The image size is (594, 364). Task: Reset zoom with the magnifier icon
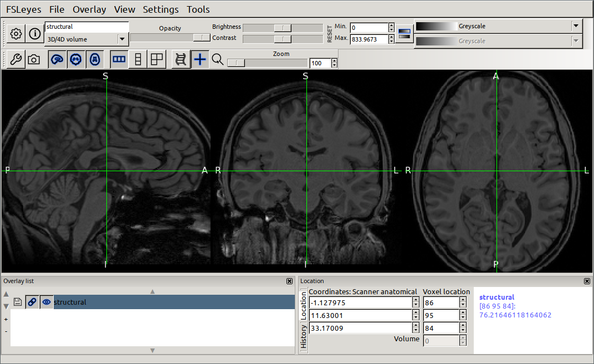218,60
